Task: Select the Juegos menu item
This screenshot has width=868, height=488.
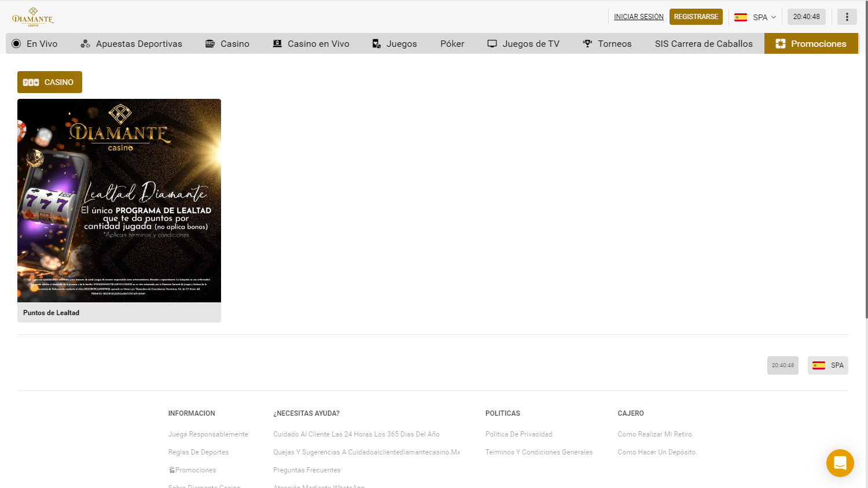Action: click(395, 43)
